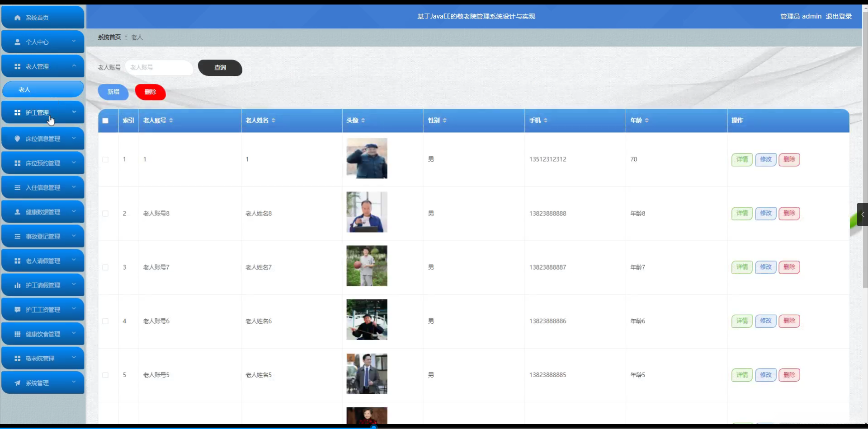Check the row checkbox for 老人账号8

(x=105, y=214)
